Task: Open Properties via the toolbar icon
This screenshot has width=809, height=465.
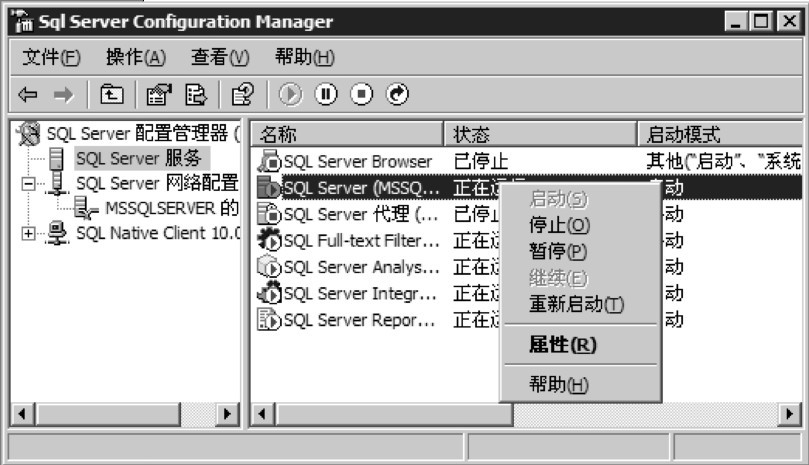Action: (158, 94)
